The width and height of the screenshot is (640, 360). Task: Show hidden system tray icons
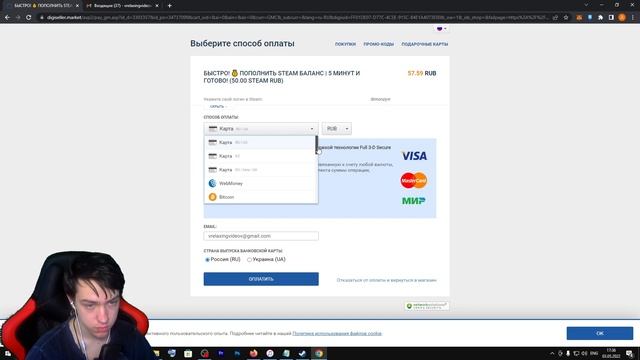[552, 353]
